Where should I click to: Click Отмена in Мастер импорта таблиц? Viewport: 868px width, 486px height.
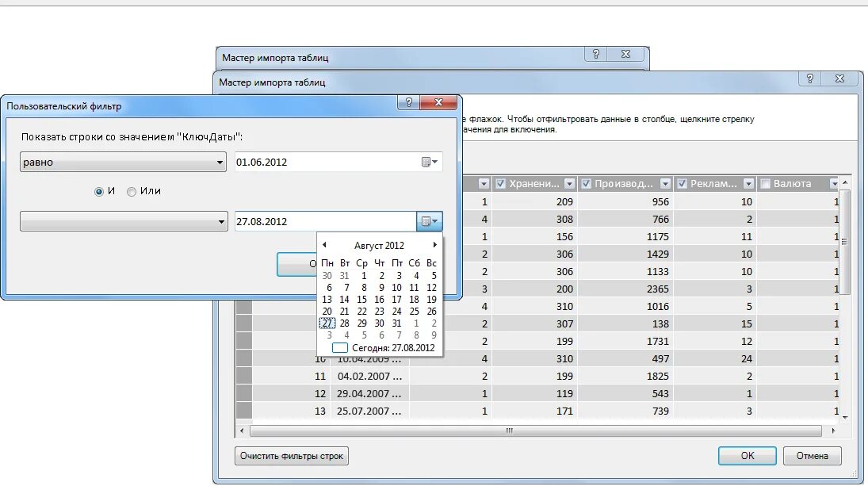[812, 456]
